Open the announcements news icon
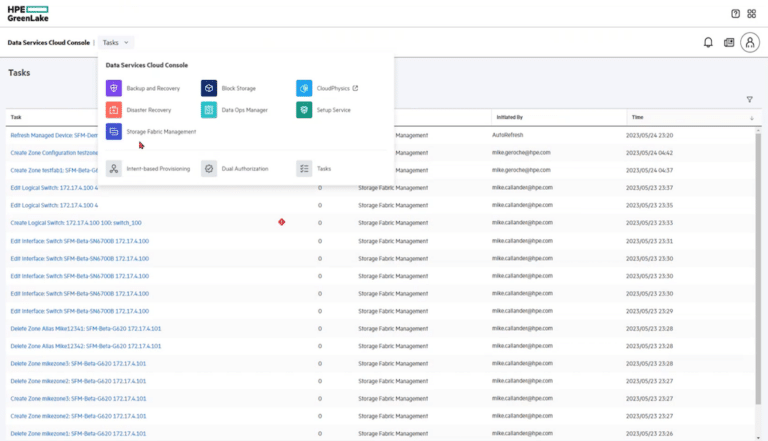 tap(729, 43)
